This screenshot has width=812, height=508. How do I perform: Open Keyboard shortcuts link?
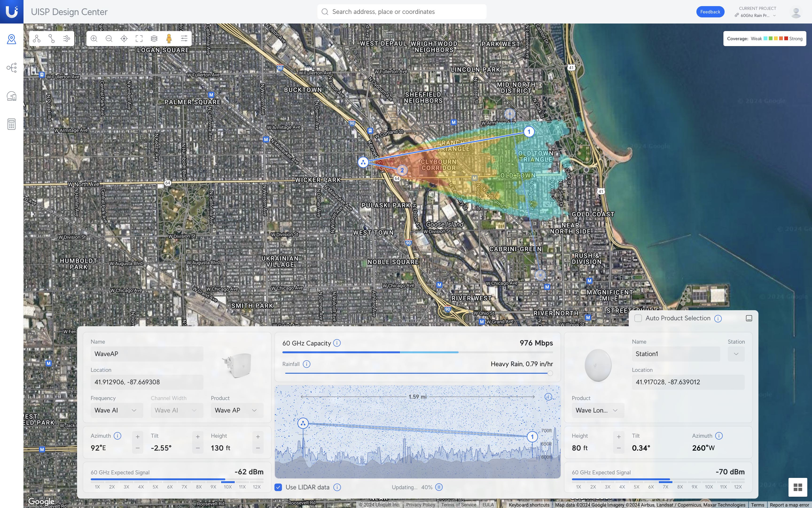tap(529, 505)
